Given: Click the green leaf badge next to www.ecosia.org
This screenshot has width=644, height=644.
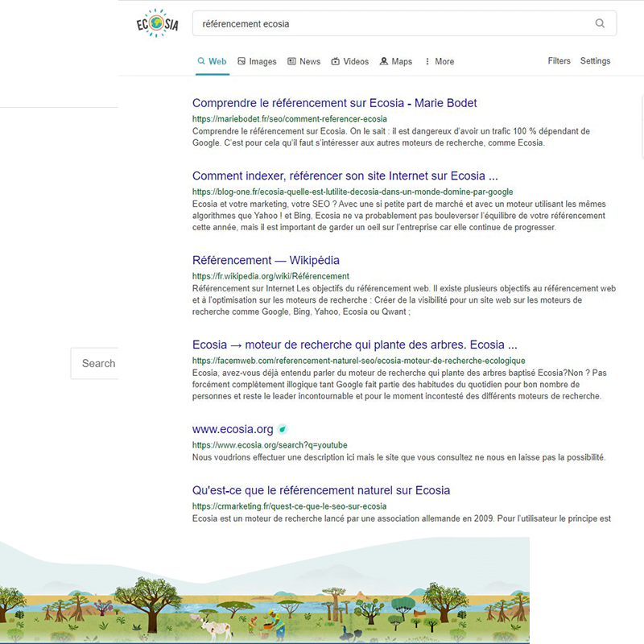Looking at the screenshot, I should (283, 430).
